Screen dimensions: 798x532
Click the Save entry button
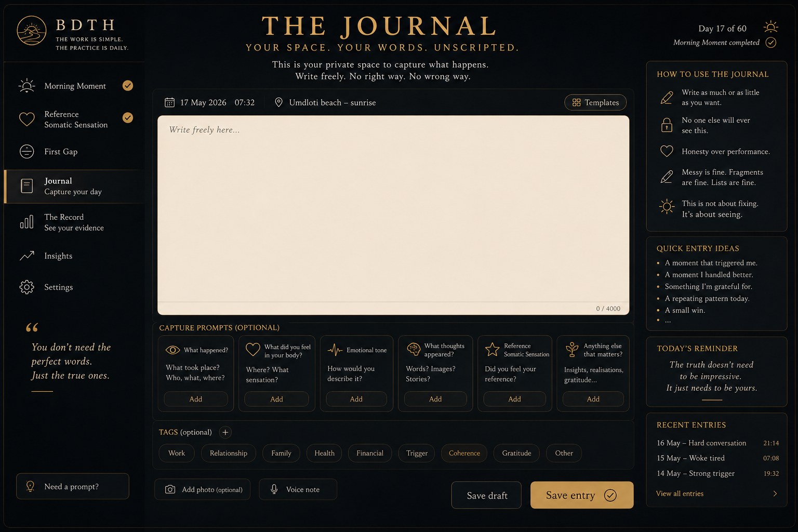582,495
